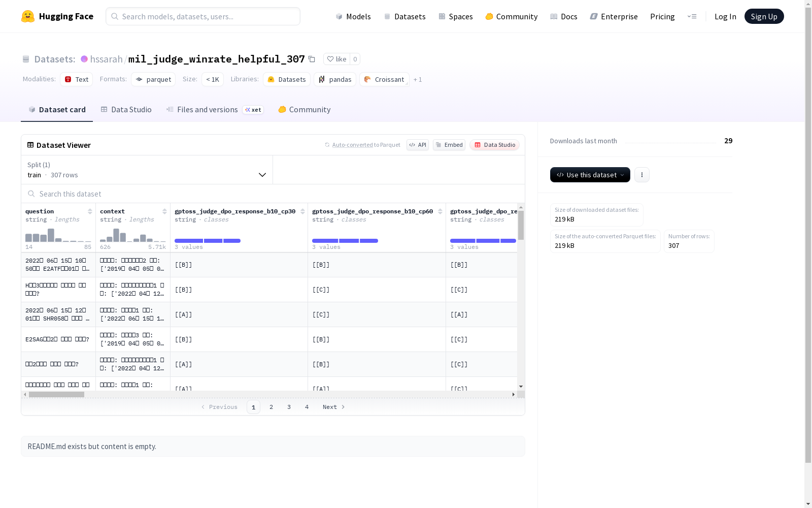This screenshot has height=508, width=812.
Task: Open the Use this dataset dropdown
Action: pos(590,175)
